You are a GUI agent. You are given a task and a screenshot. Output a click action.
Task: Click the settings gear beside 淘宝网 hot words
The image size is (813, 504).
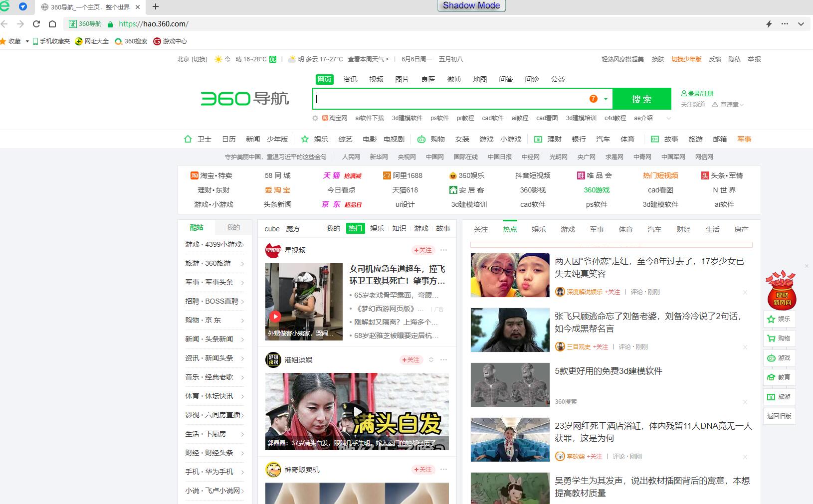point(315,118)
